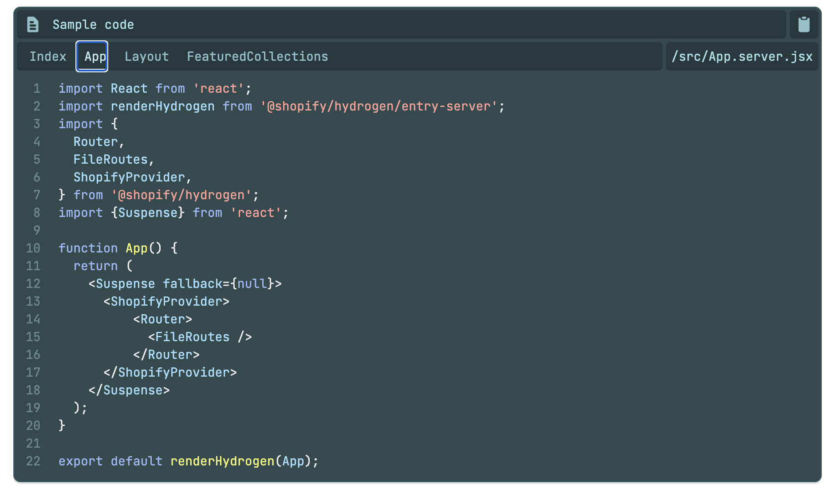The image size is (836, 504).
Task: Click React in the line 1 import
Action: [129, 88]
